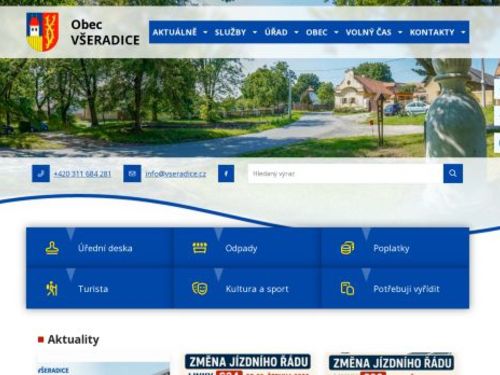Open the OBEC menu item
The image size is (500, 375).
[x=317, y=32]
